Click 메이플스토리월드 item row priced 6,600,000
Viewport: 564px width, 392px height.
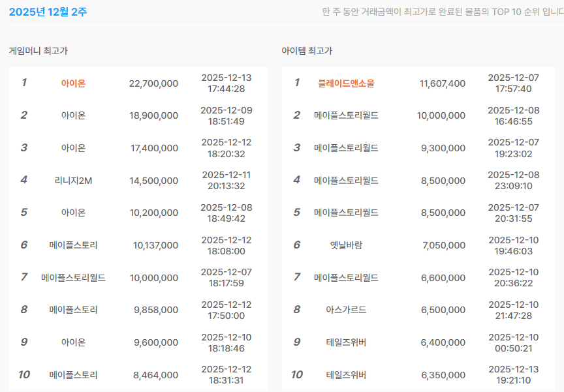click(x=346, y=278)
